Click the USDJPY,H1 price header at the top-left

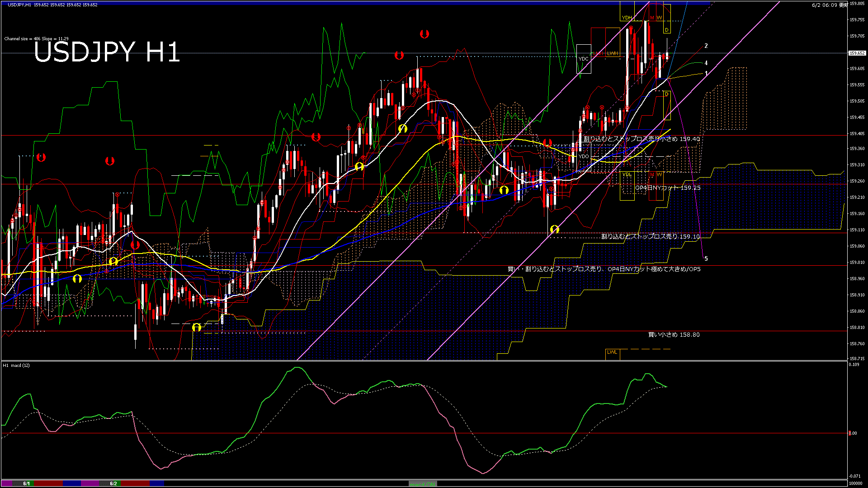(x=52, y=5)
